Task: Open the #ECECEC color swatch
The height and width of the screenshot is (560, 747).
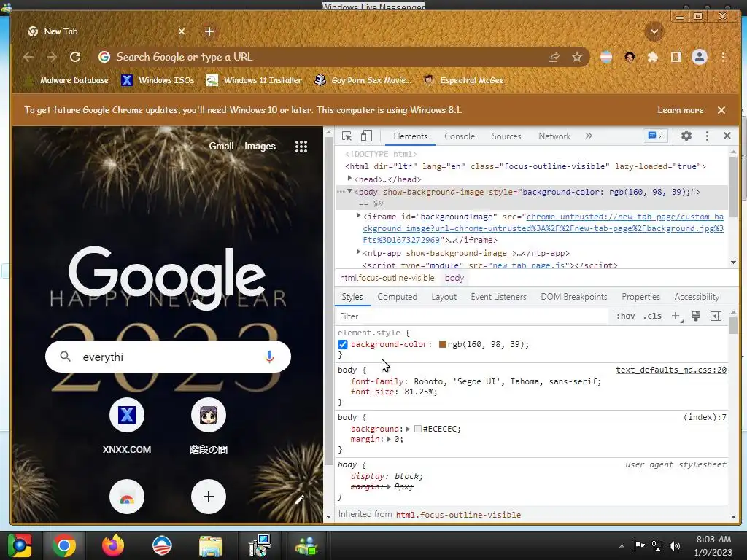Action: [418, 429]
